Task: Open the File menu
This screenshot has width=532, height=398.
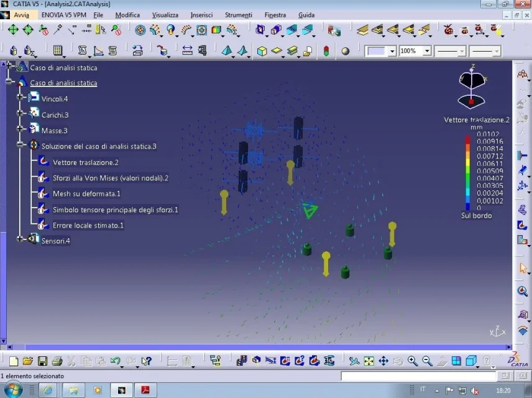Action: click(98, 15)
